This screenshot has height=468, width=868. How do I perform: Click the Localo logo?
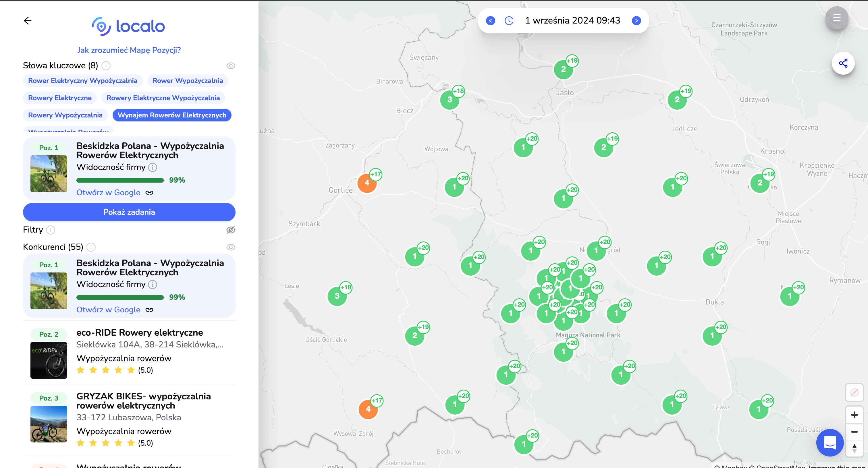(128, 26)
